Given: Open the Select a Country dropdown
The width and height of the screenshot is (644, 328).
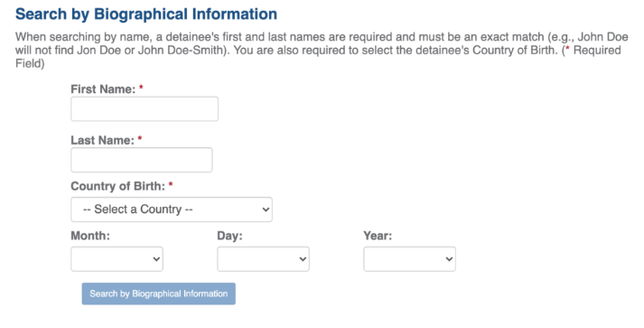Looking at the screenshot, I should (x=172, y=210).
